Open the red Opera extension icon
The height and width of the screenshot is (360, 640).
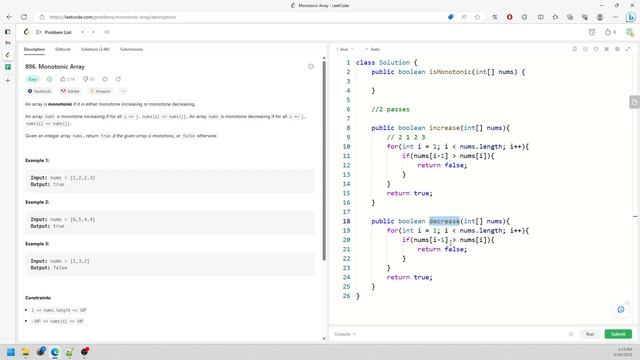(x=509, y=17)
